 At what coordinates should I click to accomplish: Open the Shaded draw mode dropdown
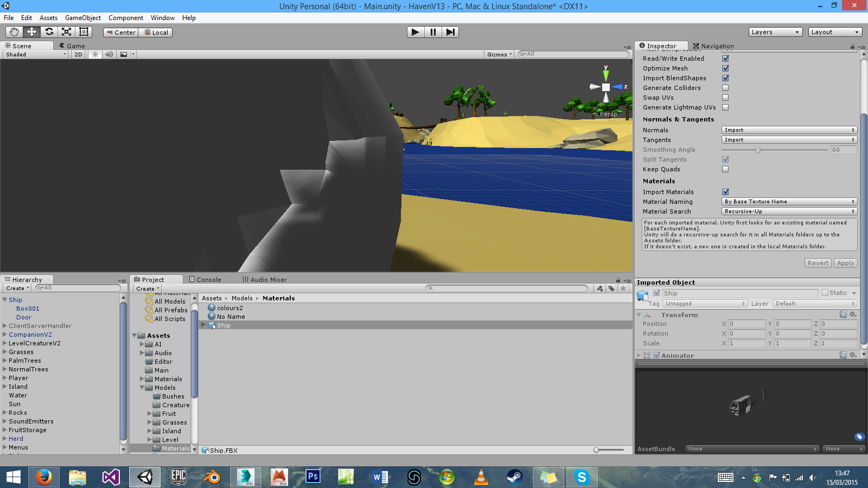pyautogui.click(x=36, y=54)
